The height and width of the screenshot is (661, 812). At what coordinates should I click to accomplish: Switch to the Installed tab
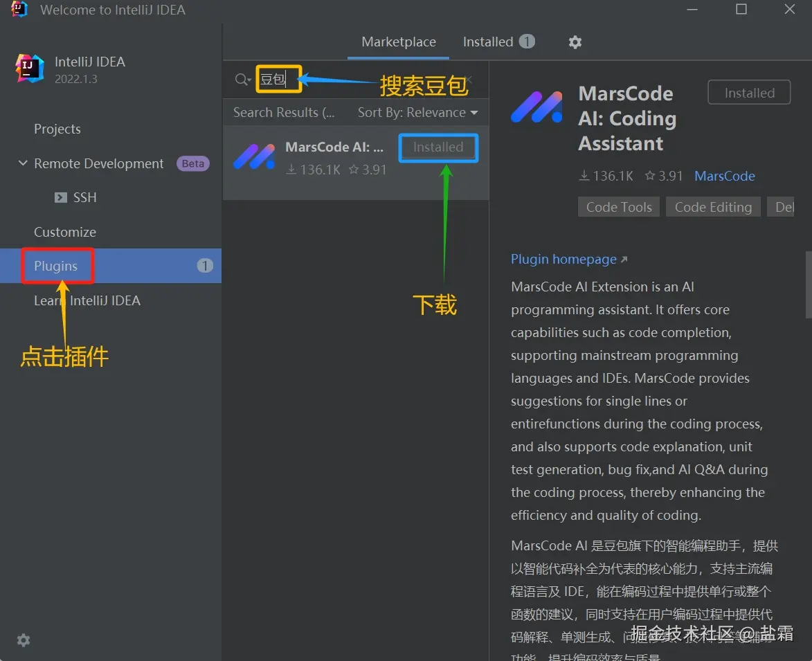pos(487,42)
